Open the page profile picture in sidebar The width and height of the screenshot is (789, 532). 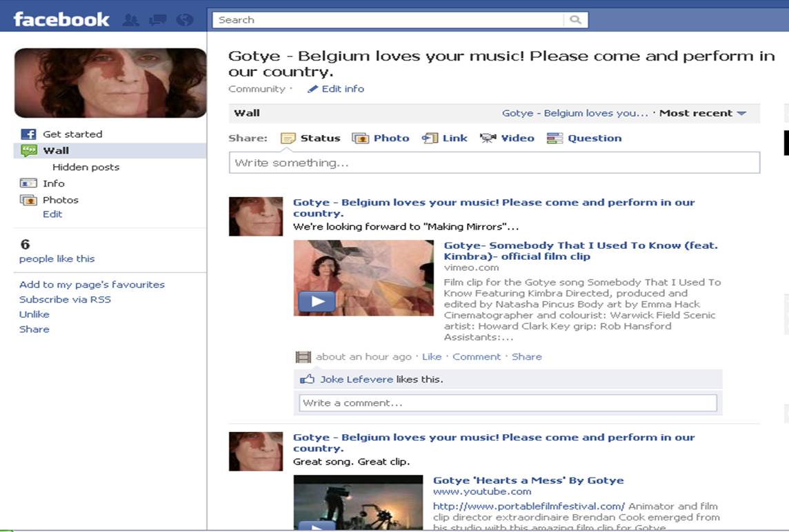pos(110,83)
